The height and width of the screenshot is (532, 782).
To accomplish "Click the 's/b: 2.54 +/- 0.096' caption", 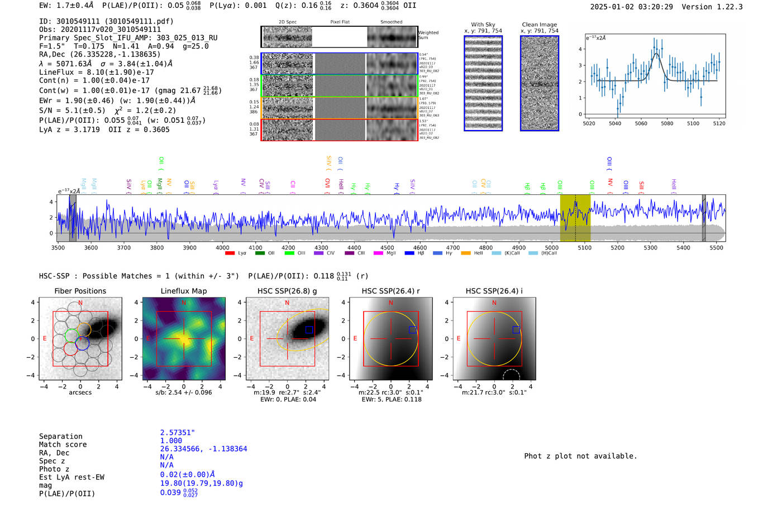I will click(x=184, y=392).
